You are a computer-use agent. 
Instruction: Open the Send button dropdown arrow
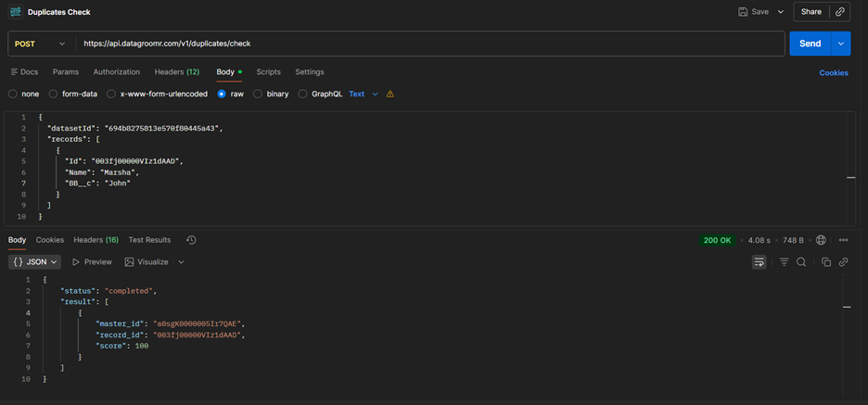841,44
